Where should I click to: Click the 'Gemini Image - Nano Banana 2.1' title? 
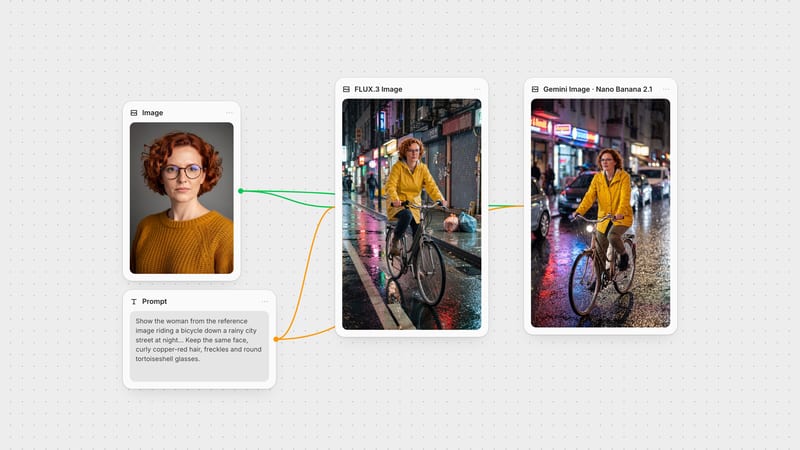597,89
